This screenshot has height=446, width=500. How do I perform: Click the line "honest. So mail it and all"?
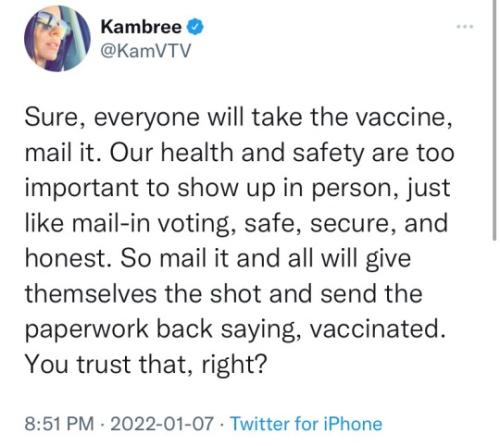(218, 259)
